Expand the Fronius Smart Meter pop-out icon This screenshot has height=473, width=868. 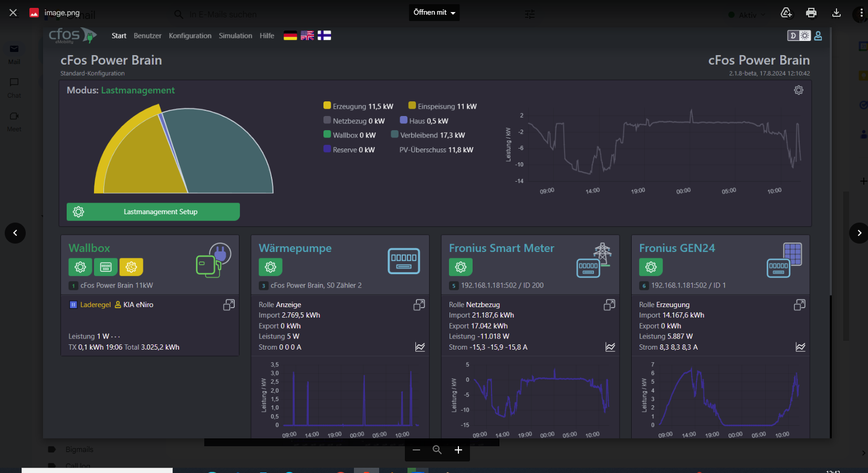[609, 305]
